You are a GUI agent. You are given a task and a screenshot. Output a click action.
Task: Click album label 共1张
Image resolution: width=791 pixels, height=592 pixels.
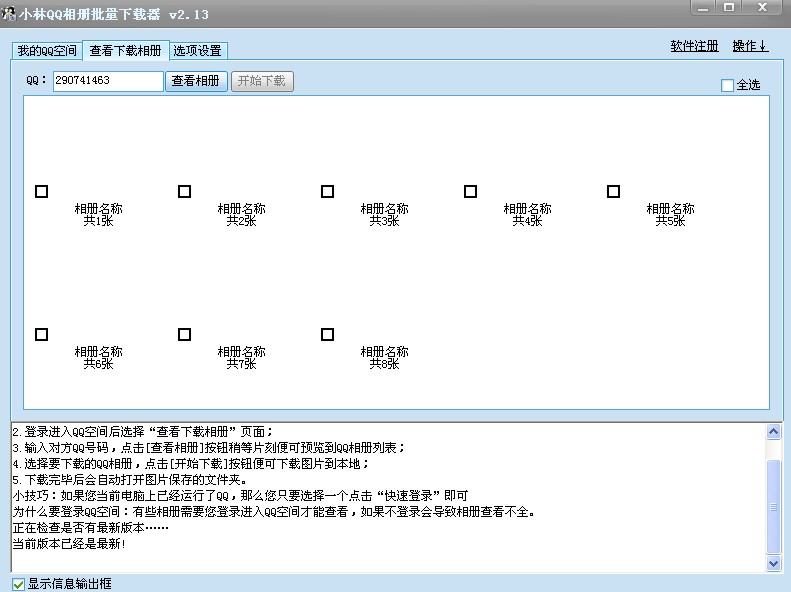(x=98, y=221)
